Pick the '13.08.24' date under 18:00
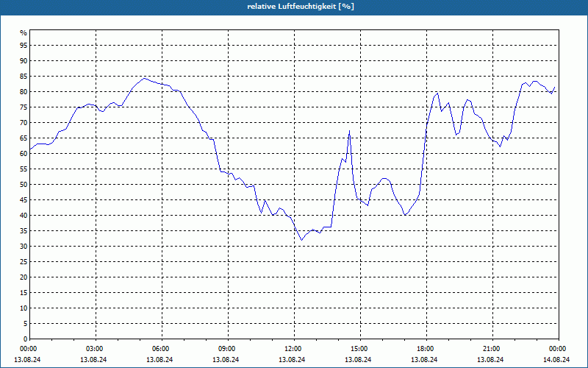The height and width of the screenshot is (368, 588). coord(424,360)
